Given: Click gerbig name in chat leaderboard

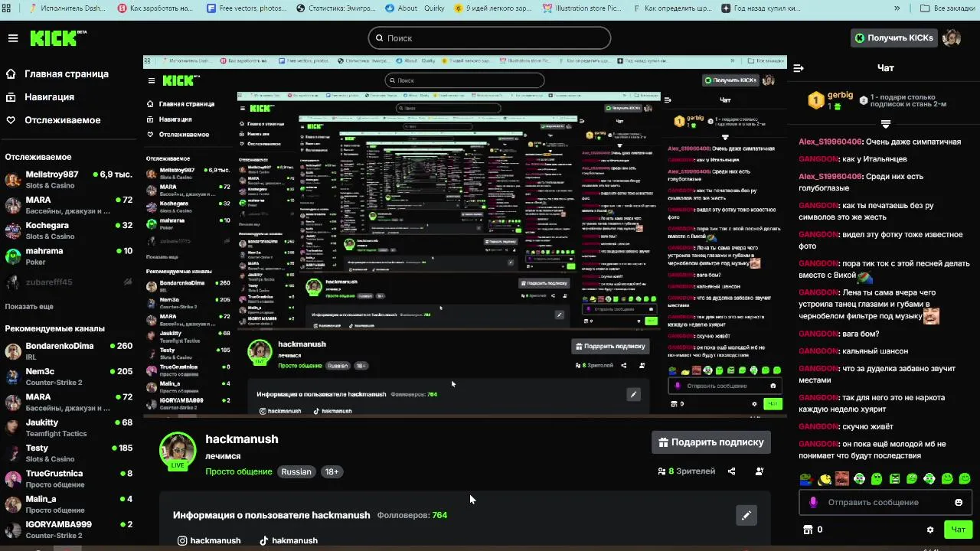Looking at the screenshot, I should [x=840, y=95].
